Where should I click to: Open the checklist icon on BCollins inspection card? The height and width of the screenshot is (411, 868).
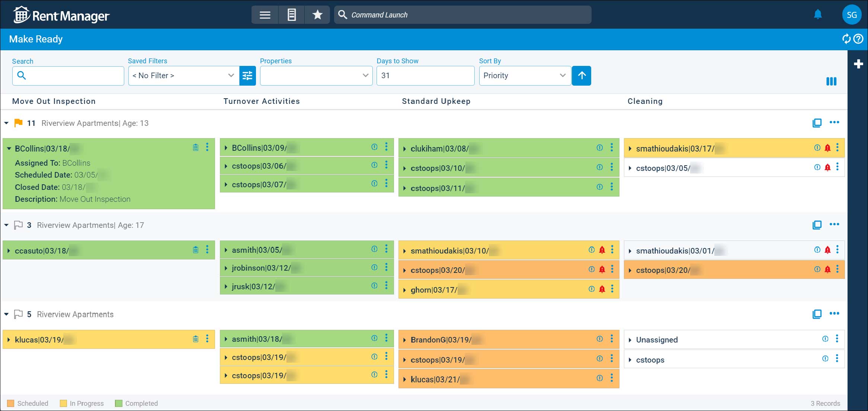coord(195,147)
